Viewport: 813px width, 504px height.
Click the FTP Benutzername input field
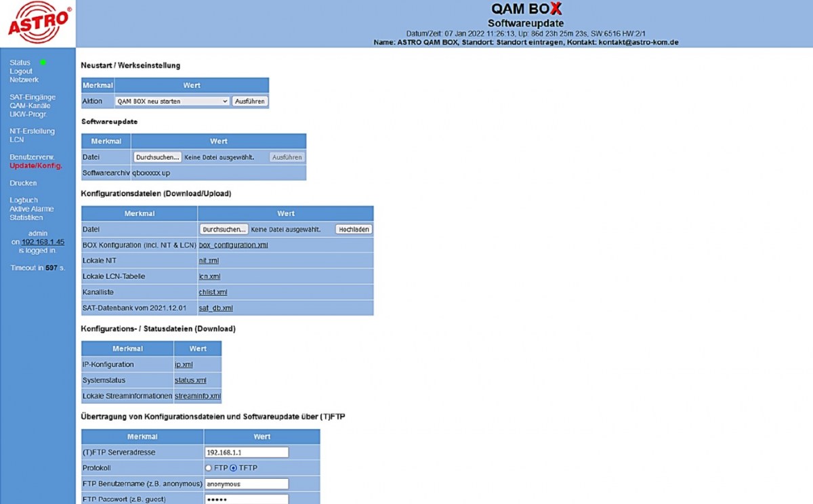pos(247,484)
